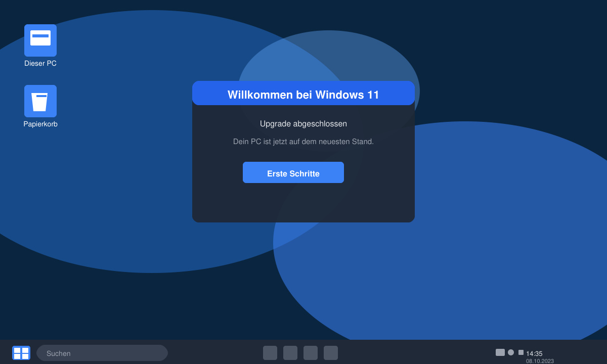Click the Willkommen bei Windows 11 title
Viewport: 607px width, 364px height.
click(x=303, y=95)
